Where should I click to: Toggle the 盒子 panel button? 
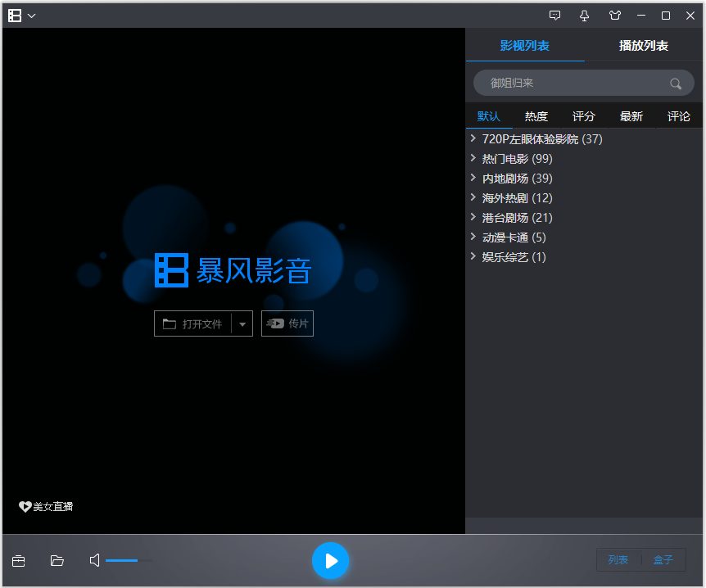coord(663,559)
